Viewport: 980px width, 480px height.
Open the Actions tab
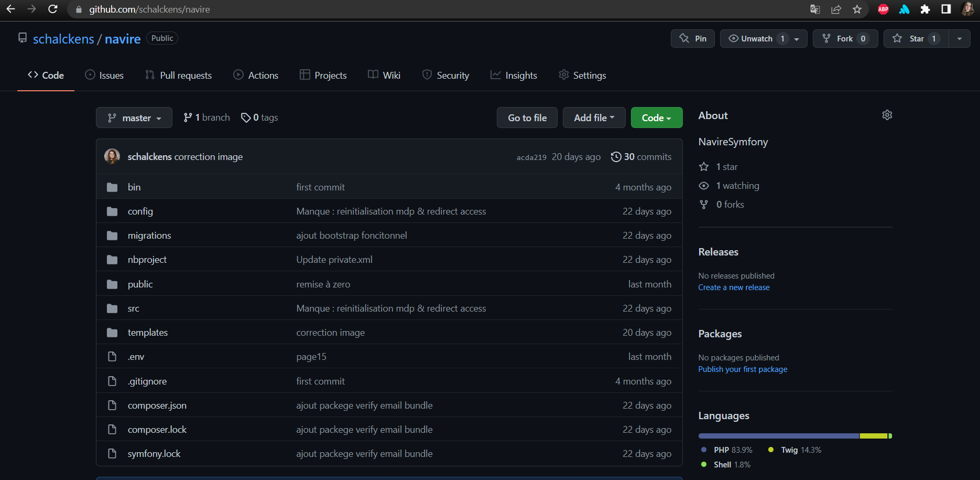tap(256, 75)
